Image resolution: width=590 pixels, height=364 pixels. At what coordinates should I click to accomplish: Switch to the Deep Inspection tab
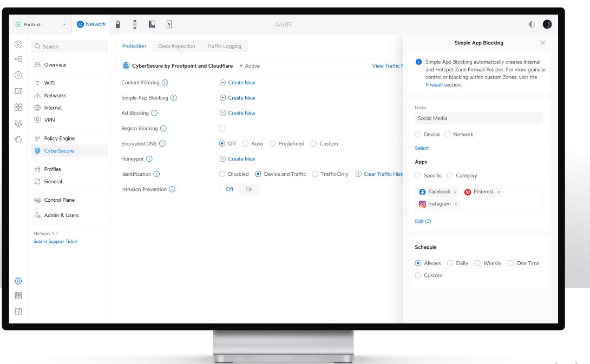[x=176, y=46]
